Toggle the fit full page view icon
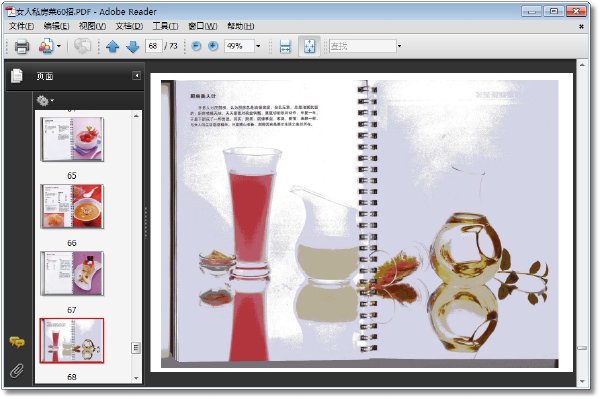 [309, 46]
